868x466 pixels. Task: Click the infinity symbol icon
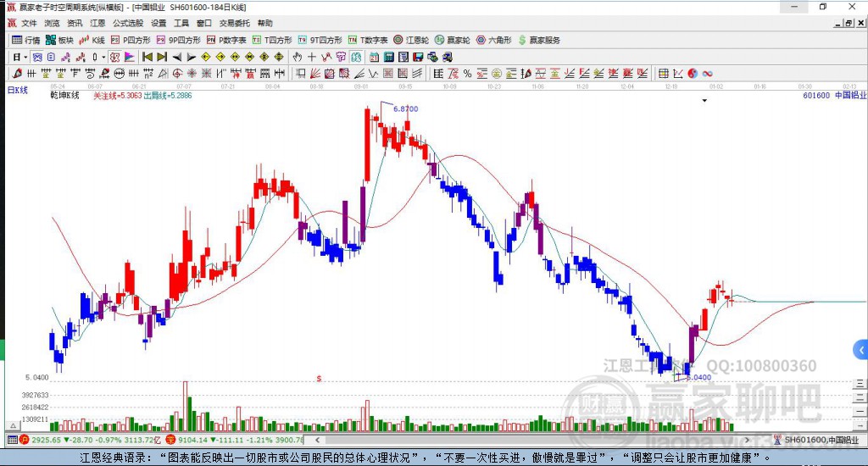point(708,73)
